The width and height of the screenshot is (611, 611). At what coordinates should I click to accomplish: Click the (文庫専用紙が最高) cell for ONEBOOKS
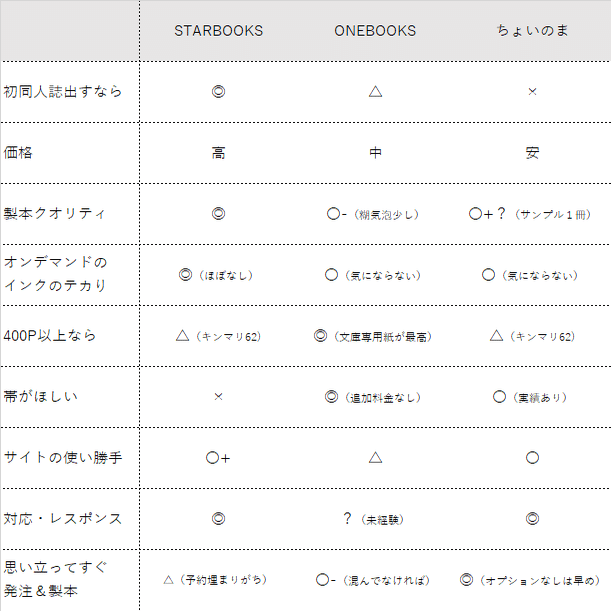coord(373,336)
